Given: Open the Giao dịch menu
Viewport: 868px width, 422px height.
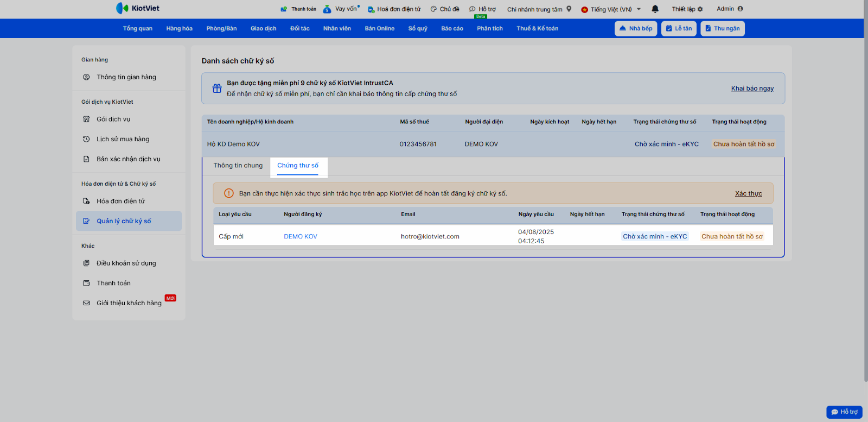Looking at the screenshot, I should tap(264, 28).
